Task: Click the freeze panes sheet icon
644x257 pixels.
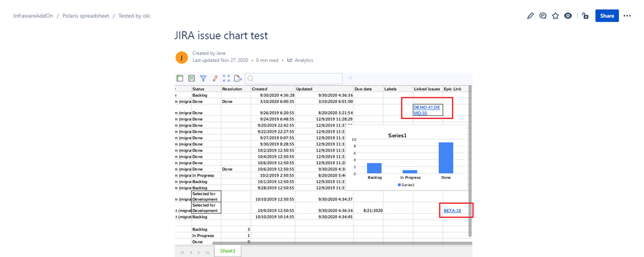Action: tap(179, 79)
